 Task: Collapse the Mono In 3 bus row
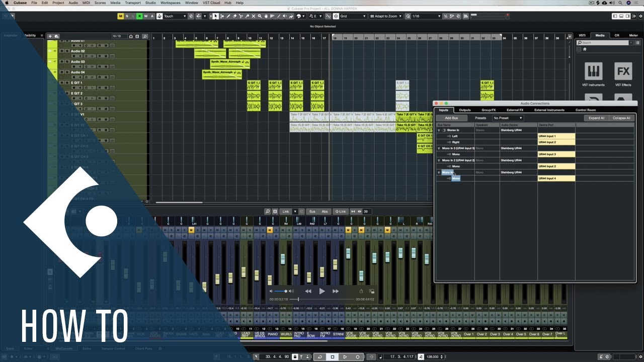click(x=439, y=148)
